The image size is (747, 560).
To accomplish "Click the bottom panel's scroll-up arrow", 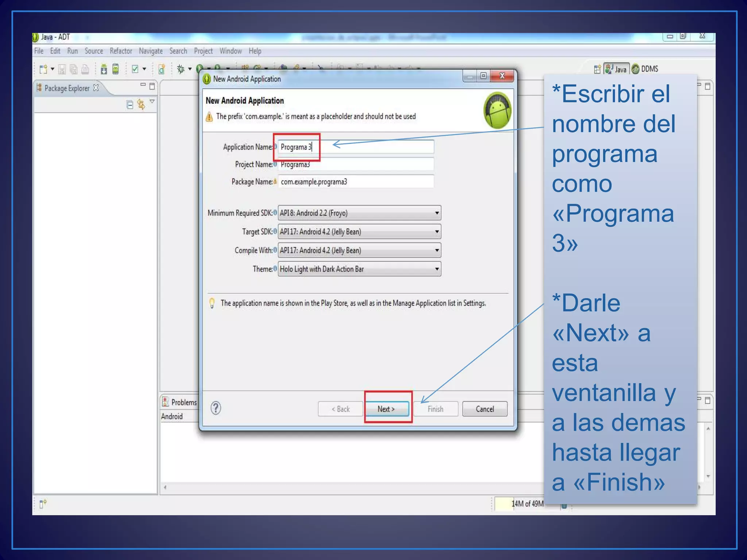I will point(708,429).
